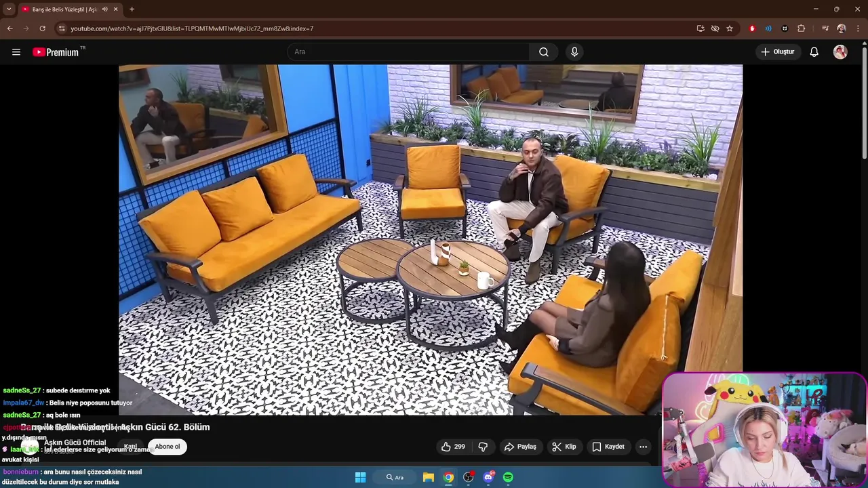
Task: Share the video via Paylaş
Action: coord(520,447)
